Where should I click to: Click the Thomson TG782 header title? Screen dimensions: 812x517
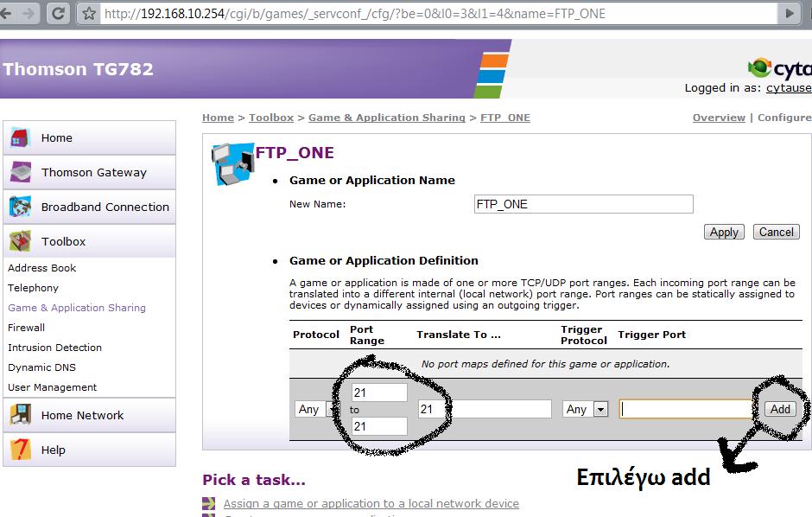point(79,69)
